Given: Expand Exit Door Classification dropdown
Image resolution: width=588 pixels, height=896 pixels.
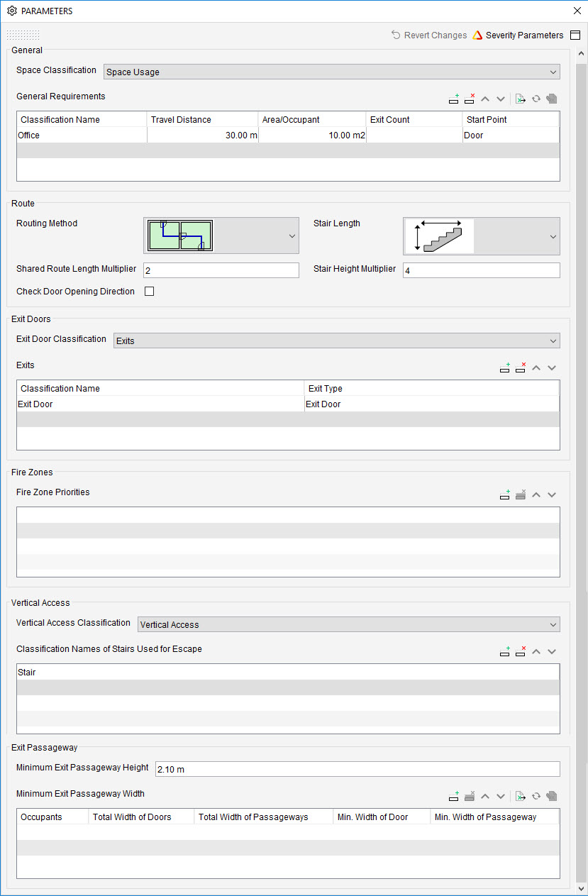Looking at the screenshot, I should coord(337,341).
